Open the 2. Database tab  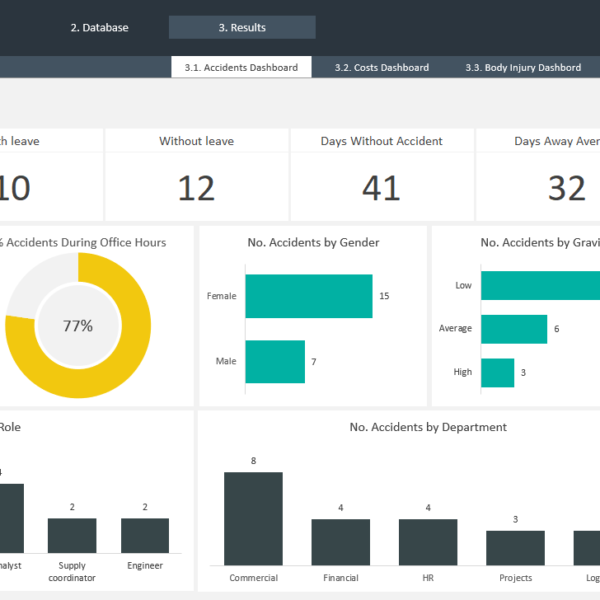coord(99,28)
